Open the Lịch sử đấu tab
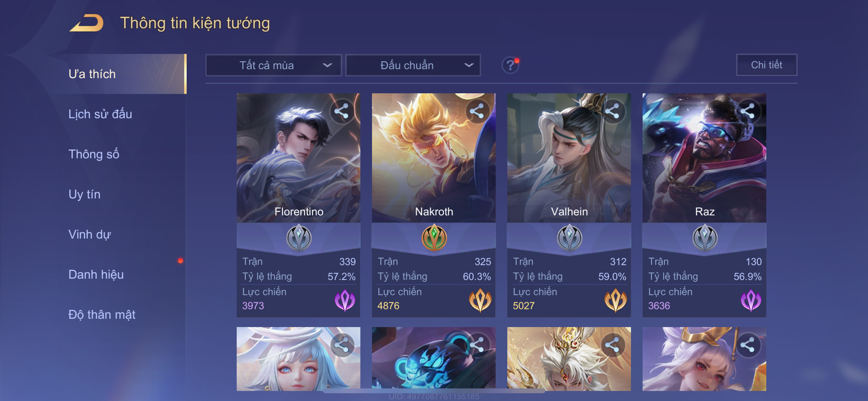The image size is (868, 401). click(100, 114)
